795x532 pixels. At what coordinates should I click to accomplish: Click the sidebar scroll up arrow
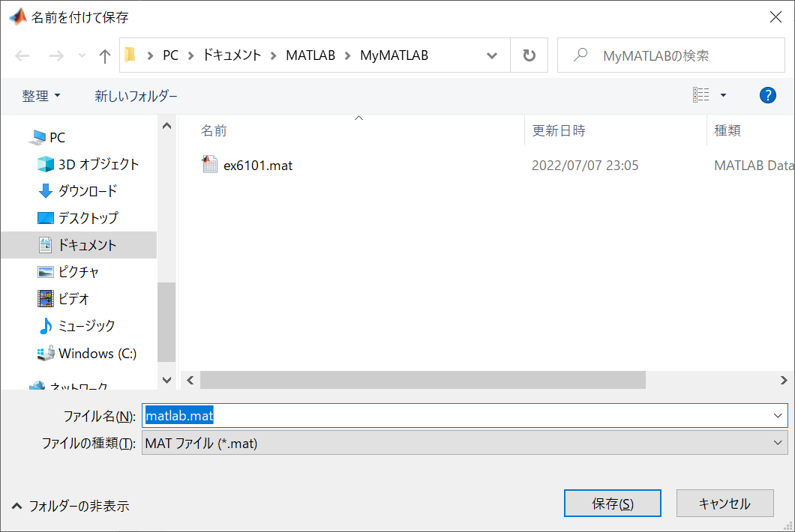tap(166, 126)
